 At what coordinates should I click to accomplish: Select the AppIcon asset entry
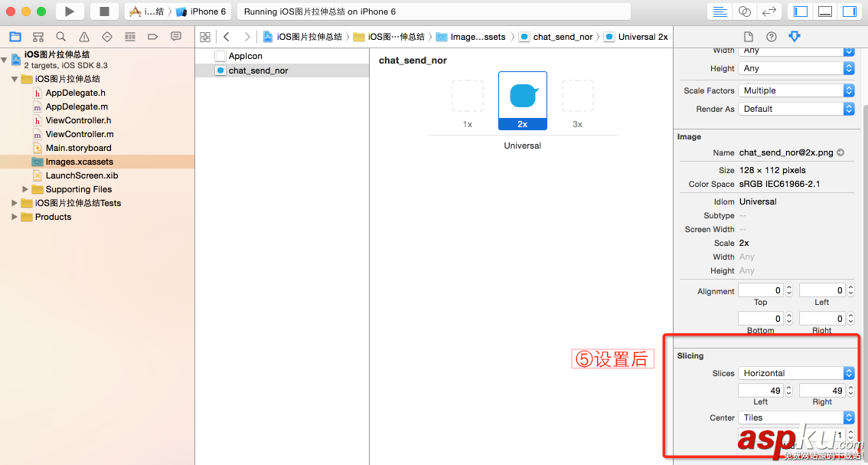[246, 55]
